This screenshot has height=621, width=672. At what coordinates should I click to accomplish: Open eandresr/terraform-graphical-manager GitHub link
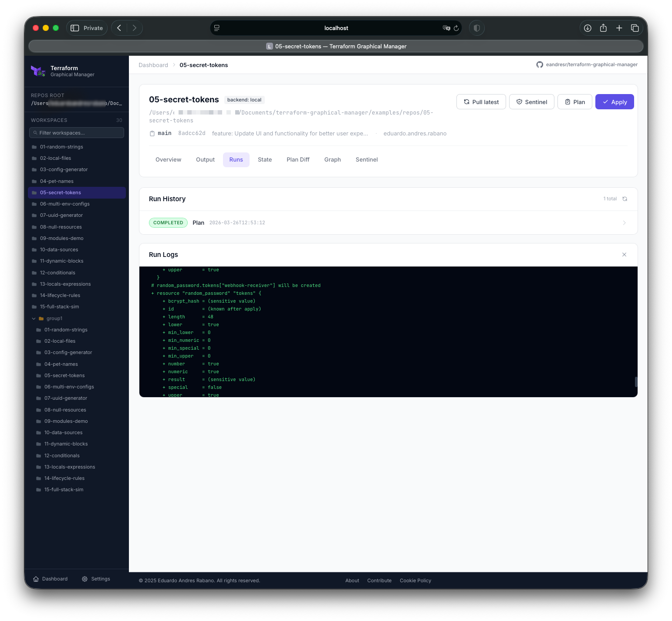592,65
